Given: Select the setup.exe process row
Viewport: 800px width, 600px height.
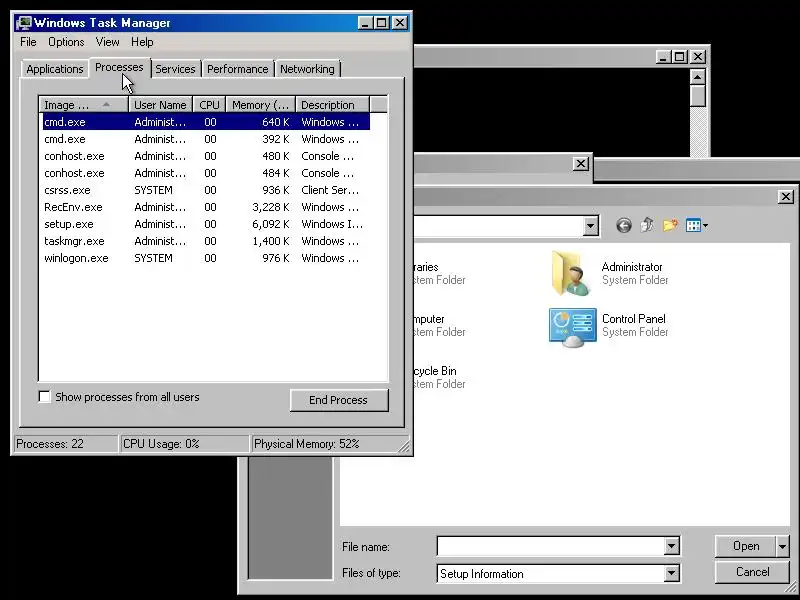Looking at the screenshot, I should (206, 224).
